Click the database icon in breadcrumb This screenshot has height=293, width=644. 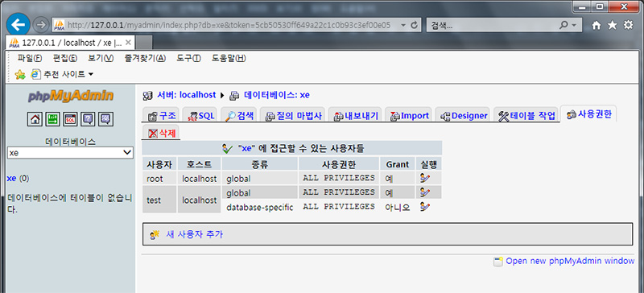click(x=234, y=95)
